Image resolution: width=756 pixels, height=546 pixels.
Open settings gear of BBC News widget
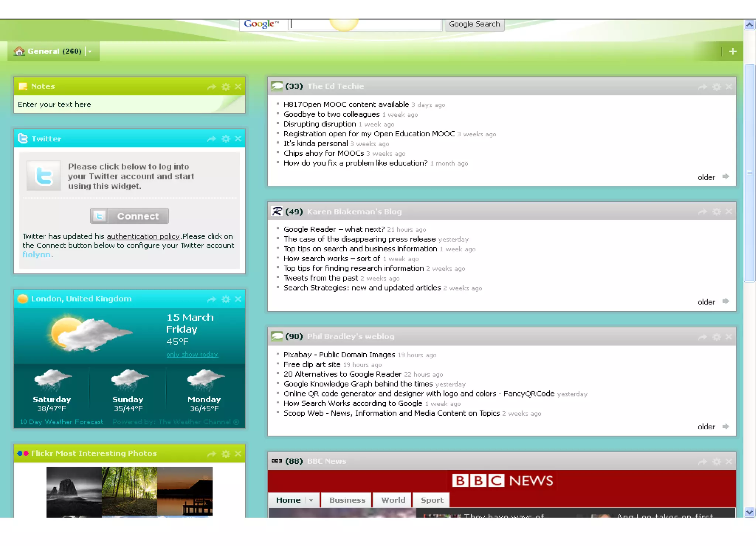coord(717,461)
